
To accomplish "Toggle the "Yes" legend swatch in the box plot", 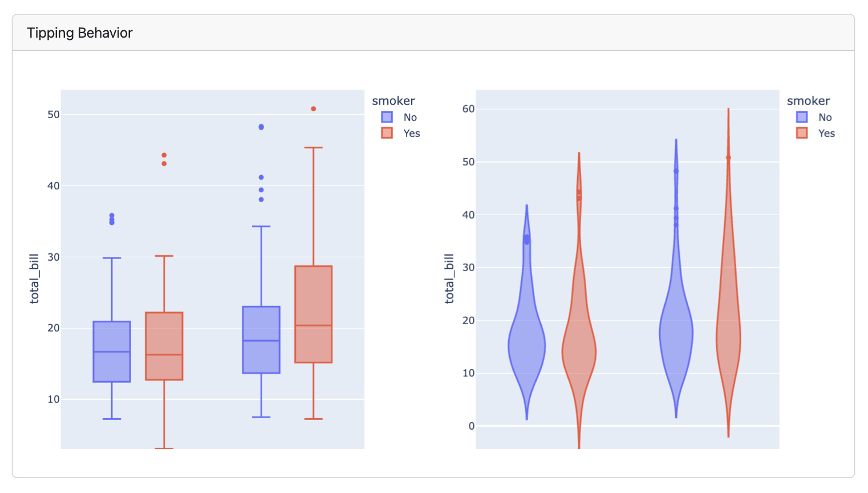I will click(387, 133).
